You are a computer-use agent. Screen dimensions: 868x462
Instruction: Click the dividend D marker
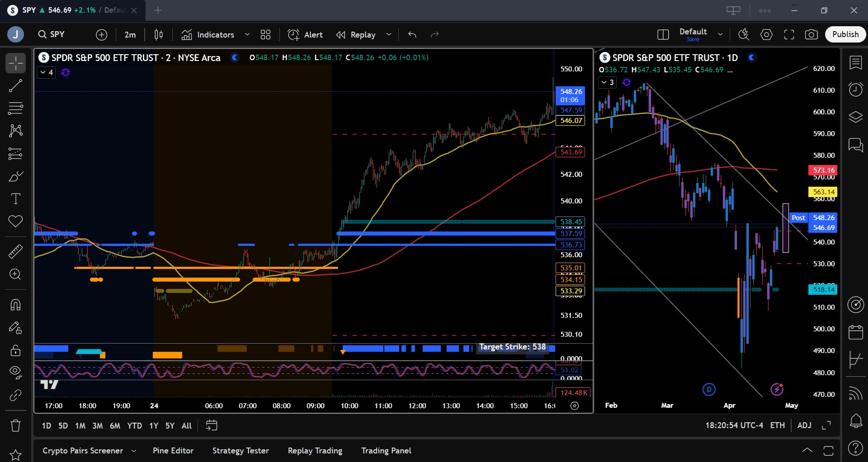[x=709, y=389]
